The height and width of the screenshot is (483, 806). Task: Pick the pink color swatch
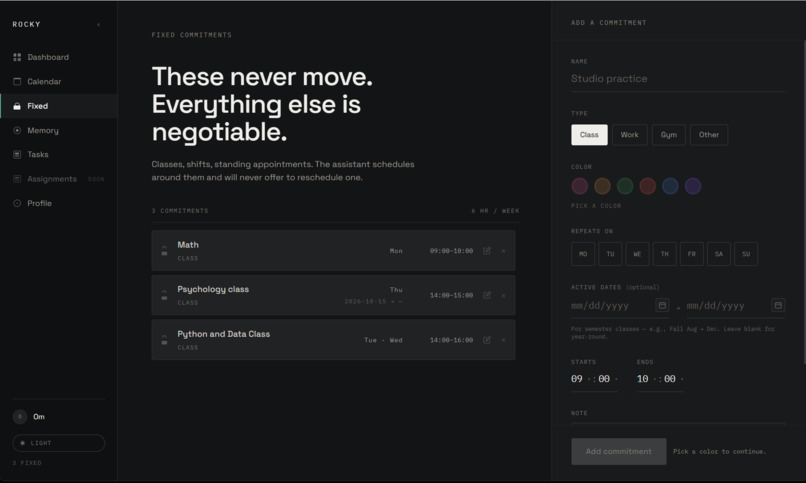coord(580,186)
